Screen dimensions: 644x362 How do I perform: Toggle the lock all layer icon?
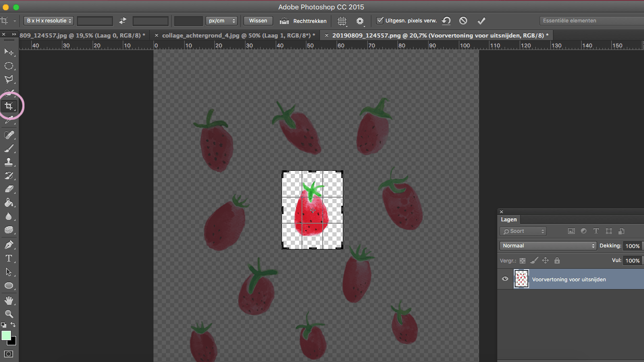[557, 260]
